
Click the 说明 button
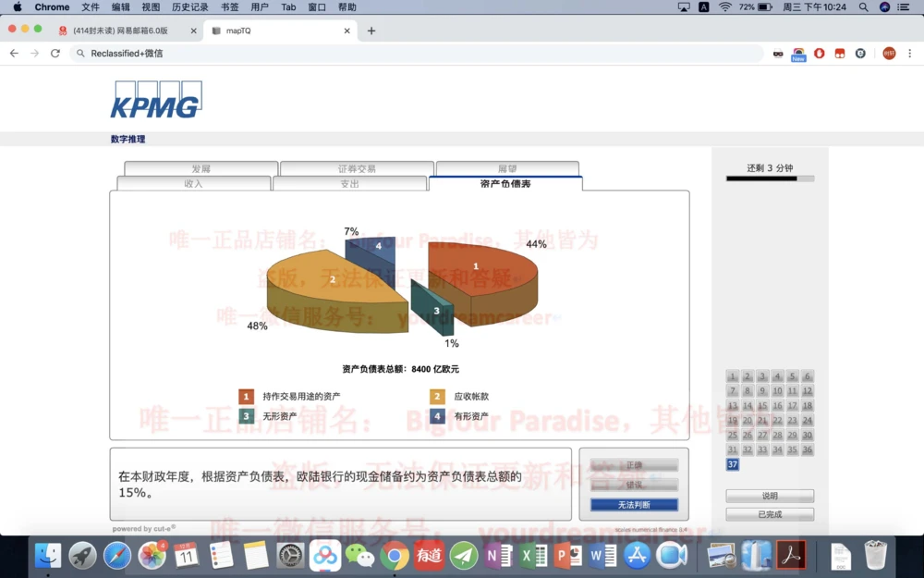coord(770,496)
